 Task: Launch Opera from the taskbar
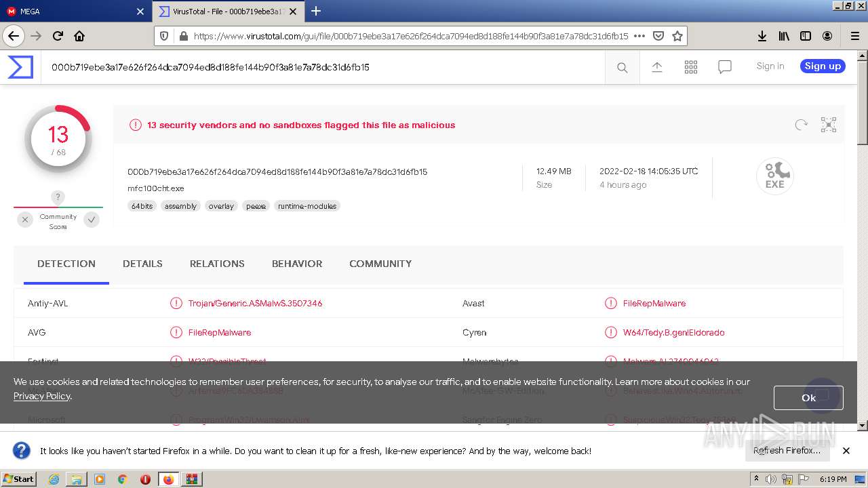point(145,479)
